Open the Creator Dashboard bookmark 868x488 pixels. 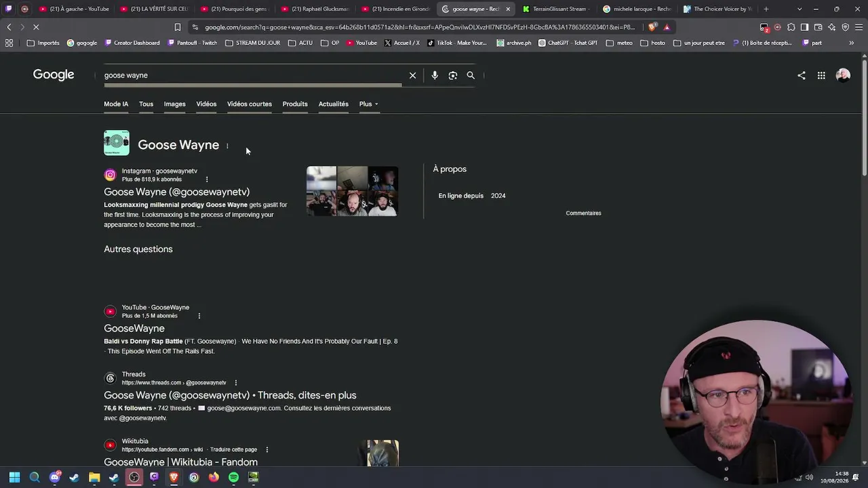pyautogui.click(x=132, y=43)
